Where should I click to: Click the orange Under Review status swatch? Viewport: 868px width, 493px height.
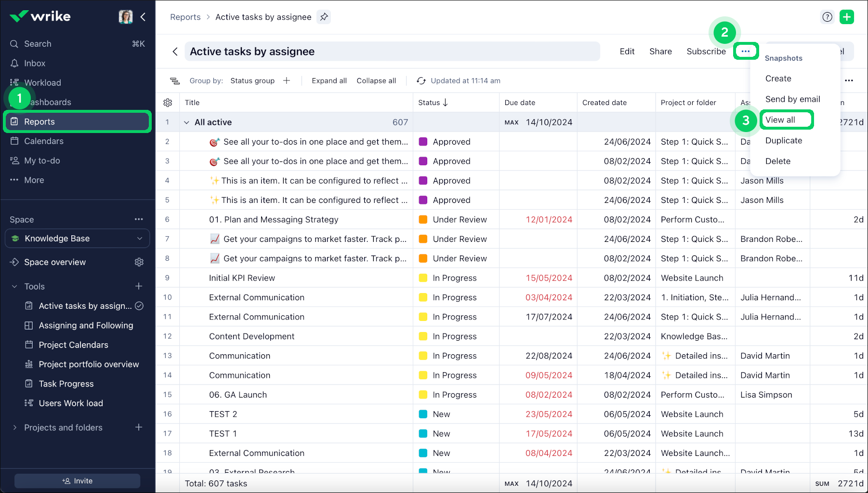[423, 220]
